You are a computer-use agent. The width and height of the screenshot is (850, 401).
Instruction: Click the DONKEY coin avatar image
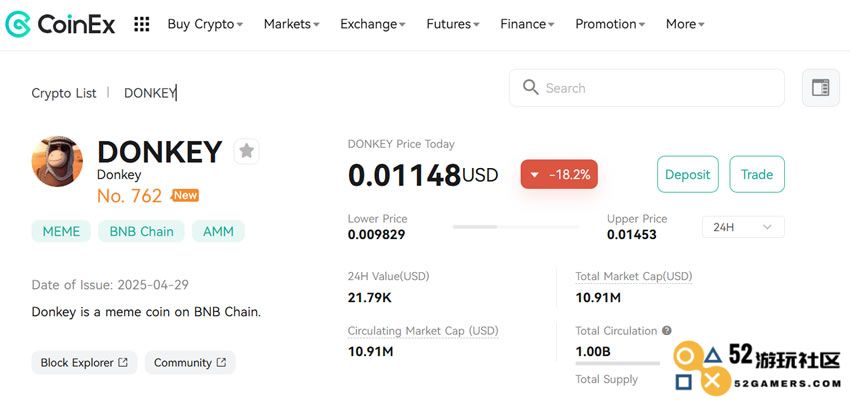point(57,161)
